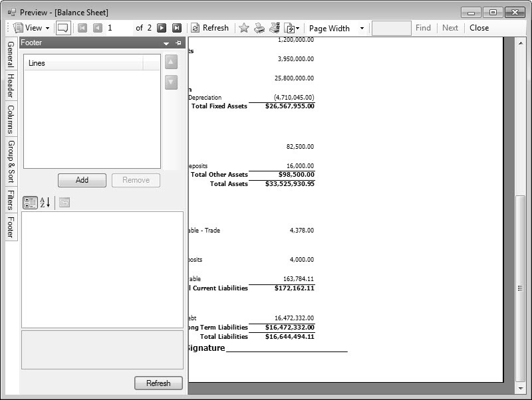Switch to the Header tab
532x400 pixels.
10,86
